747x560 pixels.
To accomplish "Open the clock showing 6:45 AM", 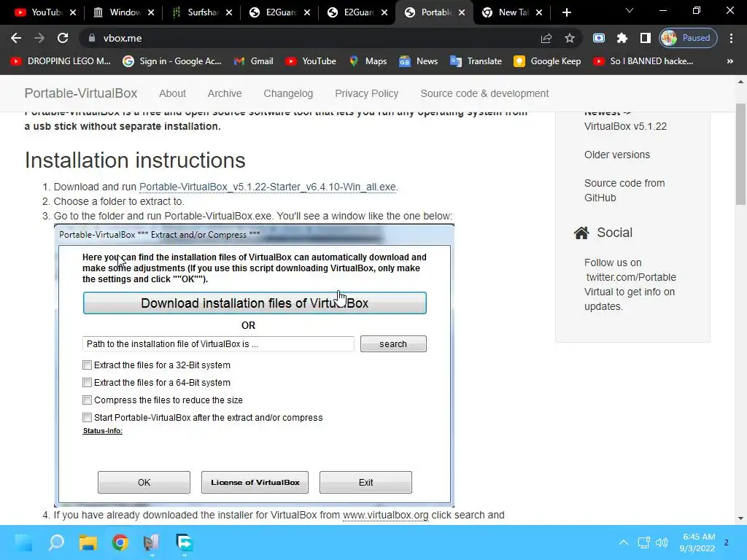I will tap(698, 542).
